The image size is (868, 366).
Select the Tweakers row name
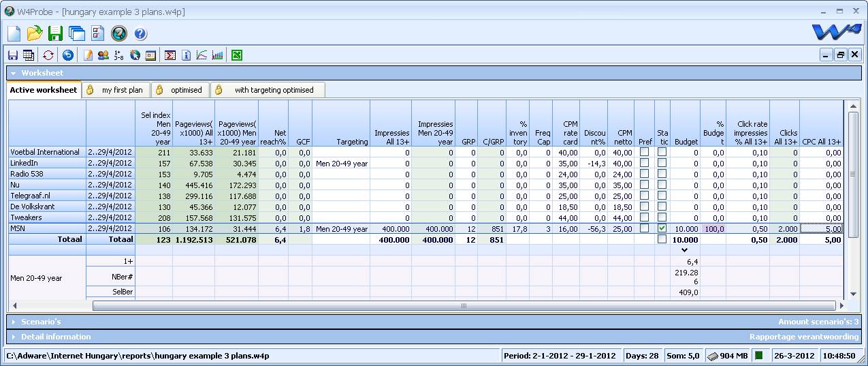tap(47, 217)
